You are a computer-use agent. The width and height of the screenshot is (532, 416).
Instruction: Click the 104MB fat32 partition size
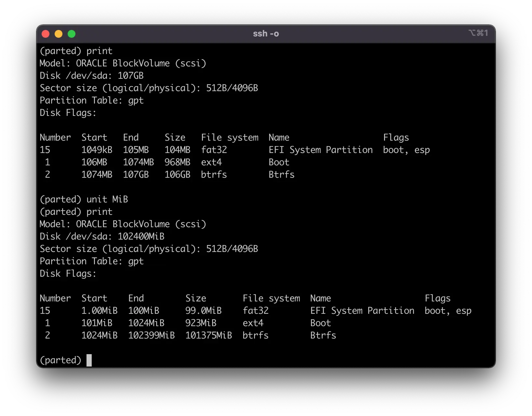coord(177,150)
